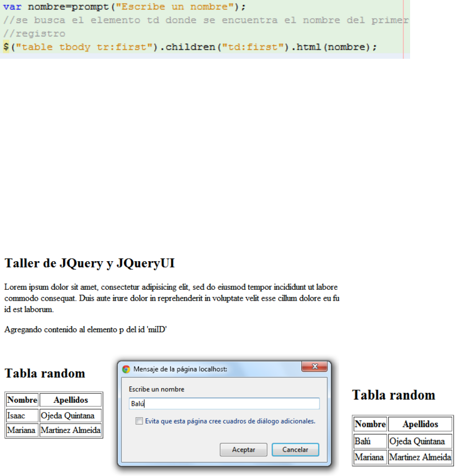This screenshot has width=458, height=476.
Task: Click the '$("table tbody tr:first")' code line
Action: tap(189, 47)
